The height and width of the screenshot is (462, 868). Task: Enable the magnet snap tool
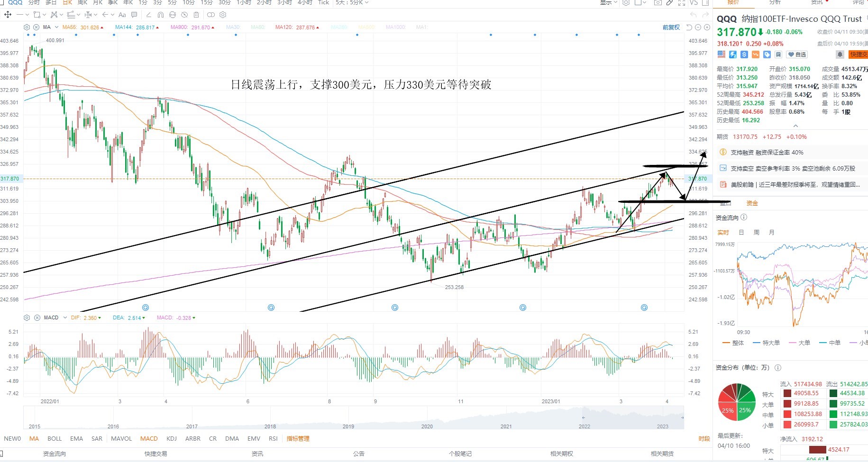pos(161,15)
